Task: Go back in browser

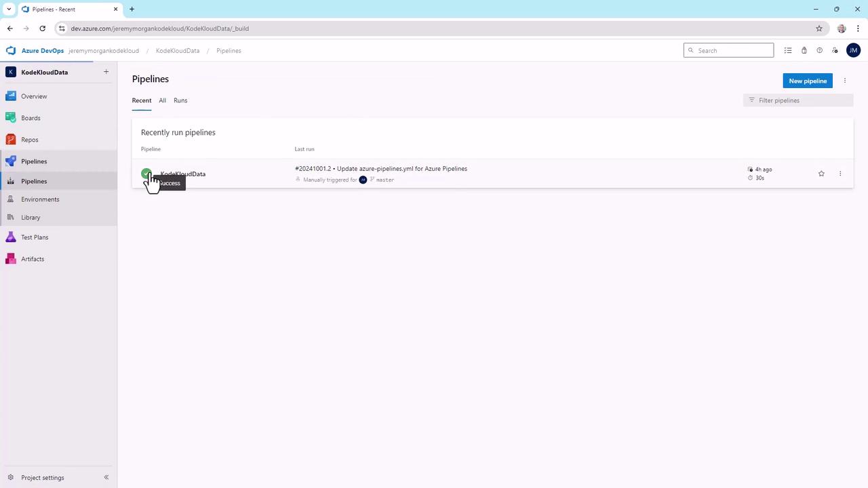Action: tap(10, 28)
